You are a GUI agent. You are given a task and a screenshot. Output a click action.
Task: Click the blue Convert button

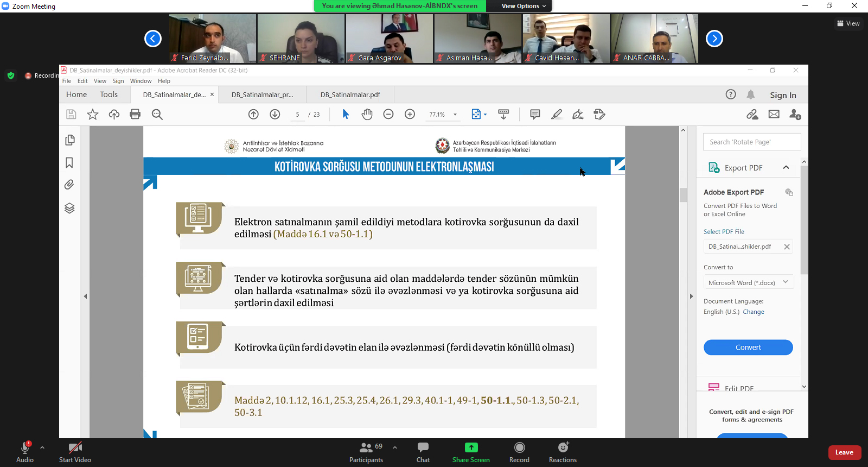748,348
